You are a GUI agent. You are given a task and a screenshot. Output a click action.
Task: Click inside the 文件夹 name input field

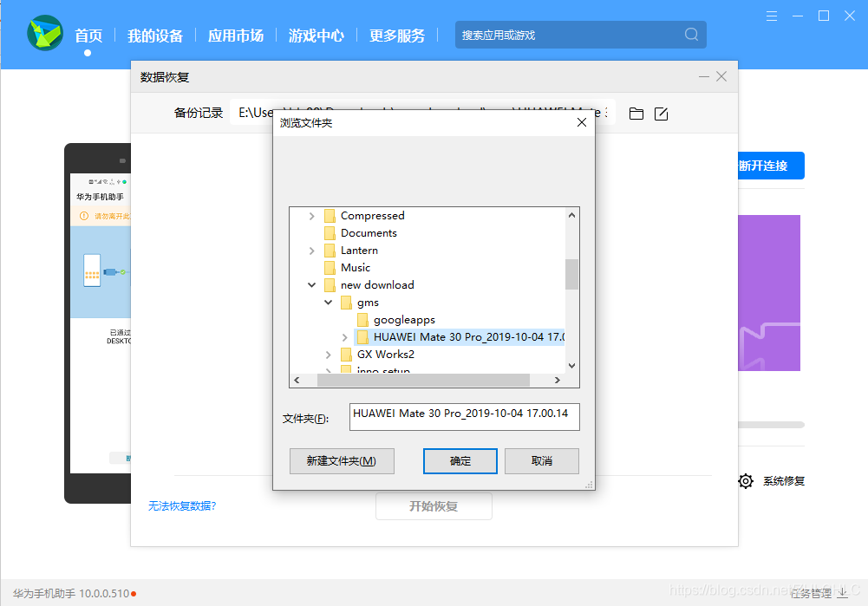point(464,416)
